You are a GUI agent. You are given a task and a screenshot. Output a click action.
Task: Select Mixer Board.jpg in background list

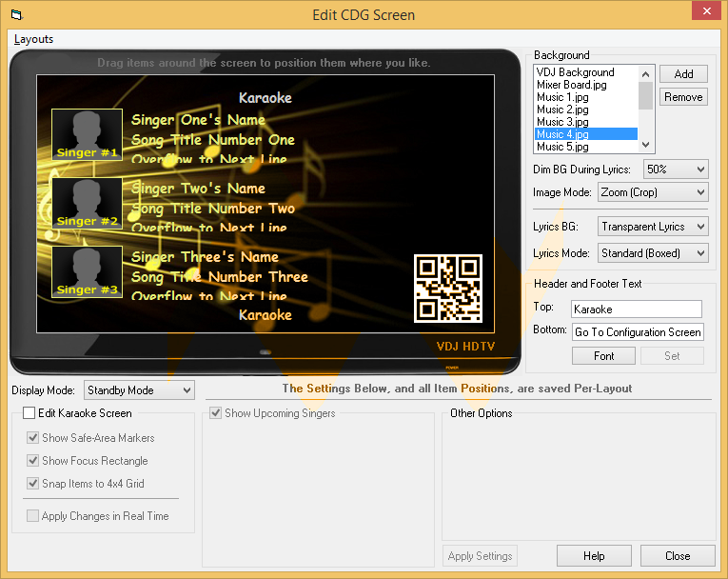[586, 85]
